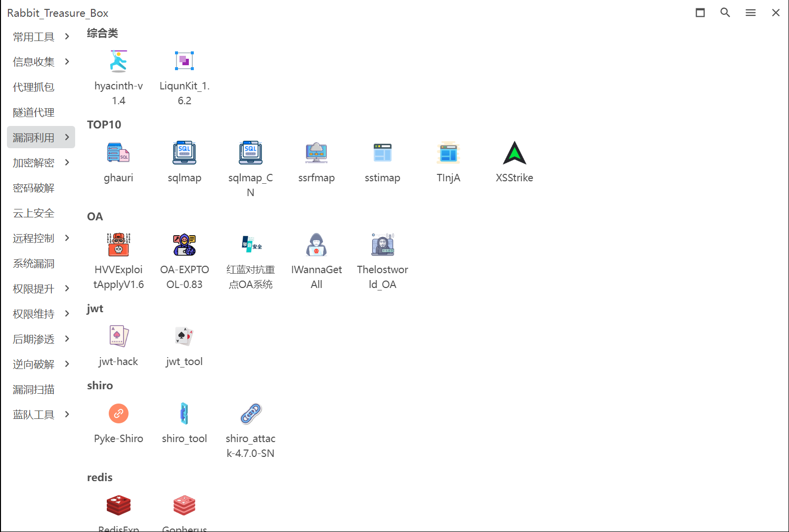Expand the 信息收集 chevron
Screen dimensions: 789x532
click(67, 62)
